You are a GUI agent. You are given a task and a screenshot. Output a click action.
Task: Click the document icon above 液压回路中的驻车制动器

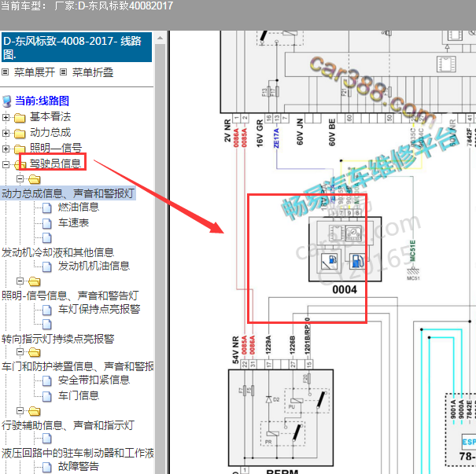(46, 439)
